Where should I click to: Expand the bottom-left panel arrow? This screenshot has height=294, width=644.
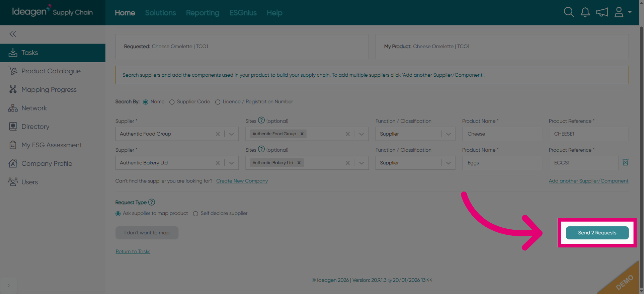point(9,286)
